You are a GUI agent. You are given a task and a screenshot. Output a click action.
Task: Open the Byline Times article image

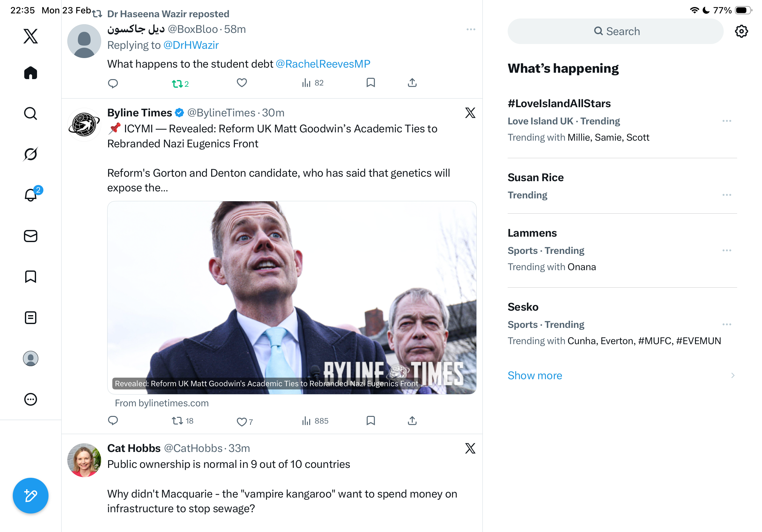292,297
